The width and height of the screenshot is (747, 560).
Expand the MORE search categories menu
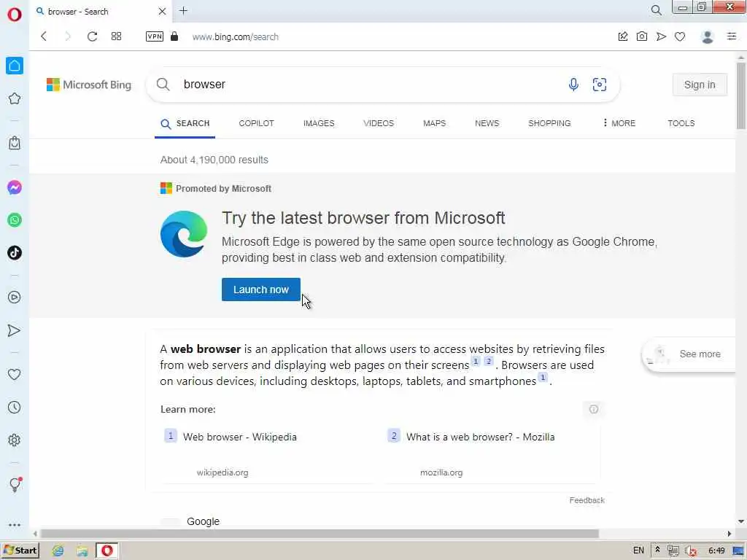click(619, 123)
